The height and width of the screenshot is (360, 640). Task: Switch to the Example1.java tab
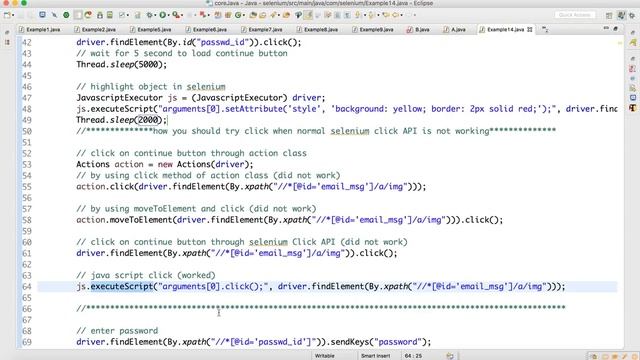coord(40,29)
